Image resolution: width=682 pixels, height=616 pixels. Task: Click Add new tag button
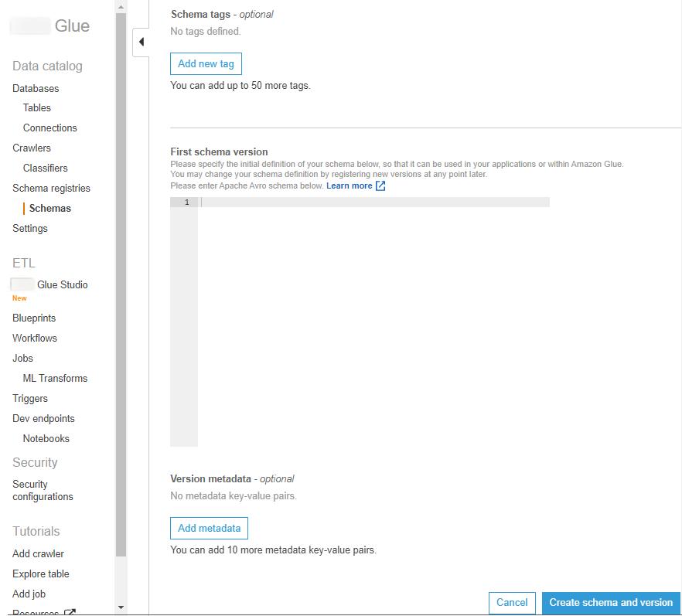206,64
